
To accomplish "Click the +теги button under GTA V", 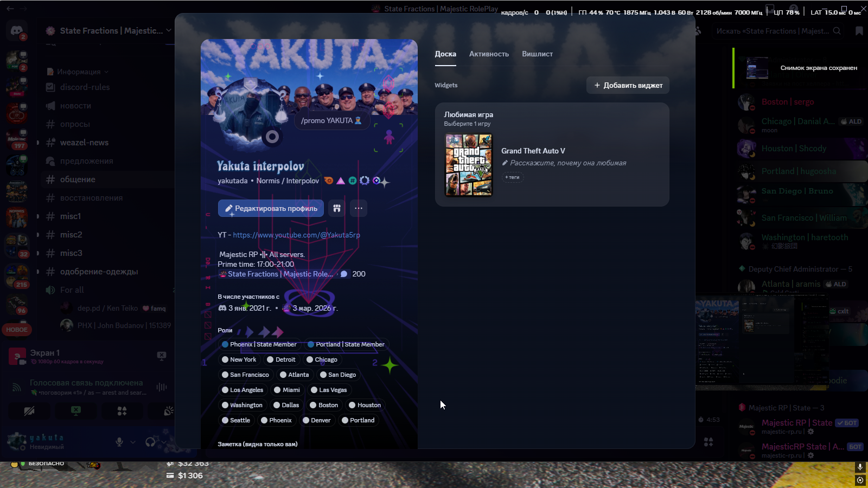I will [x=512, y=177].
